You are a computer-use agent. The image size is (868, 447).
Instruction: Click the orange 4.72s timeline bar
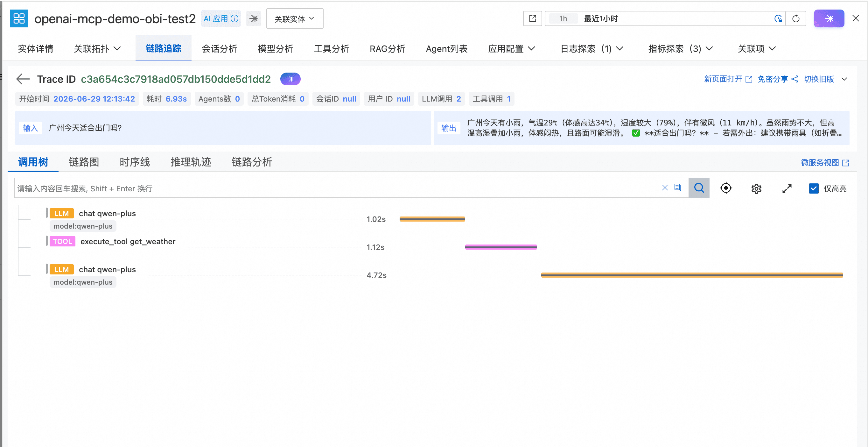point(692,275)
